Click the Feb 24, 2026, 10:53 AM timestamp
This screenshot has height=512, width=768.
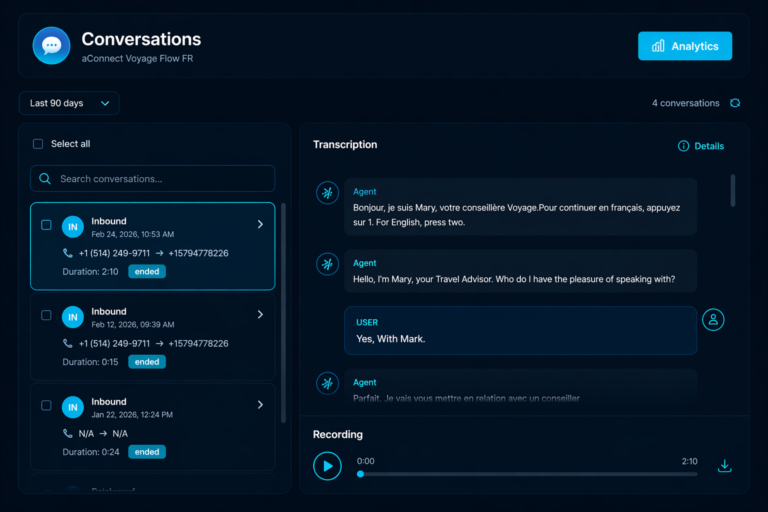pyautogui.click(x=132, y=234)
